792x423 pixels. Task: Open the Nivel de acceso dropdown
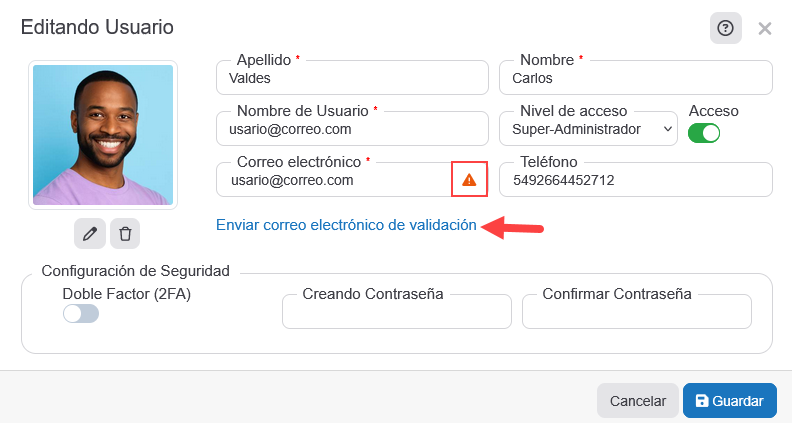(x=587, y=129)
